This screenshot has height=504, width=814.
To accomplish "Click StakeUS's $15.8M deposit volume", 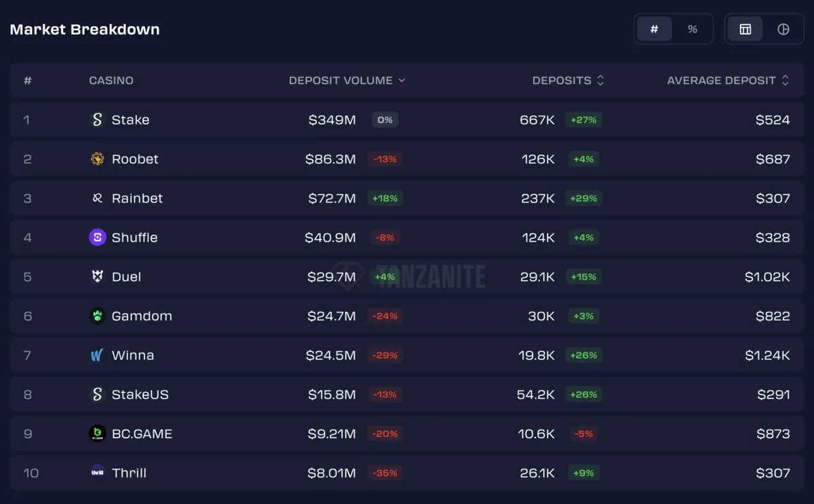I will 332,394.
